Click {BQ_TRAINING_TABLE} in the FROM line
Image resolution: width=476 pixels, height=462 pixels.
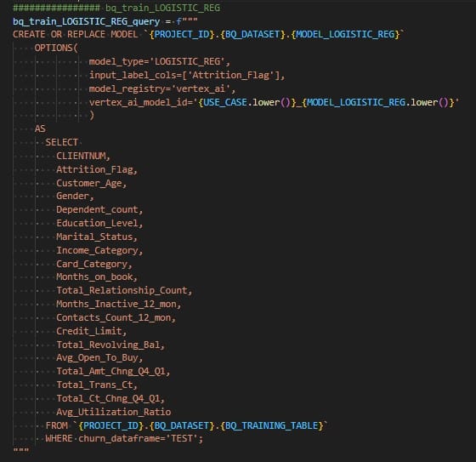click(272, 425)
